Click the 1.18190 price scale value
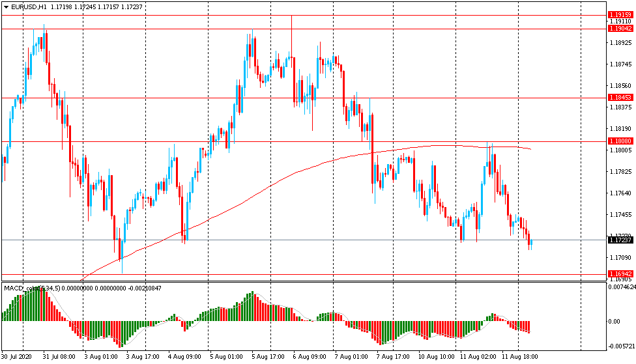The image size is (636, 364). 620,128
